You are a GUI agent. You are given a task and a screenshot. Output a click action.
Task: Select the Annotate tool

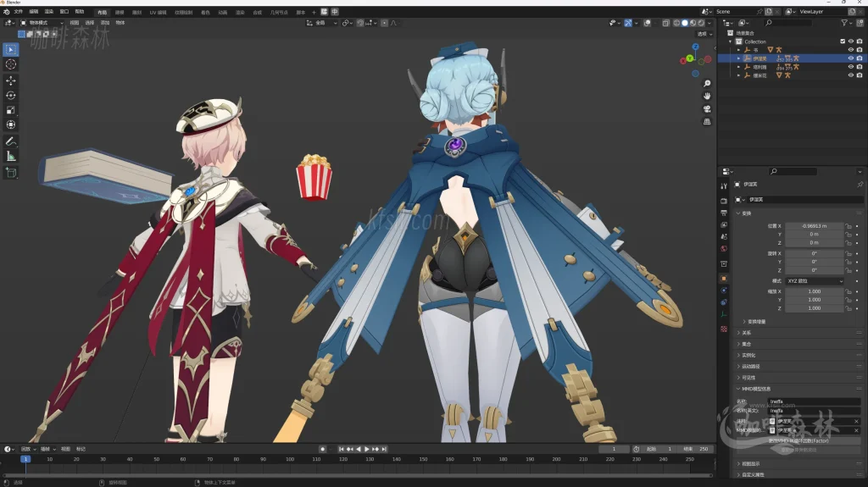pyautogui.click(x=10, y=141)
